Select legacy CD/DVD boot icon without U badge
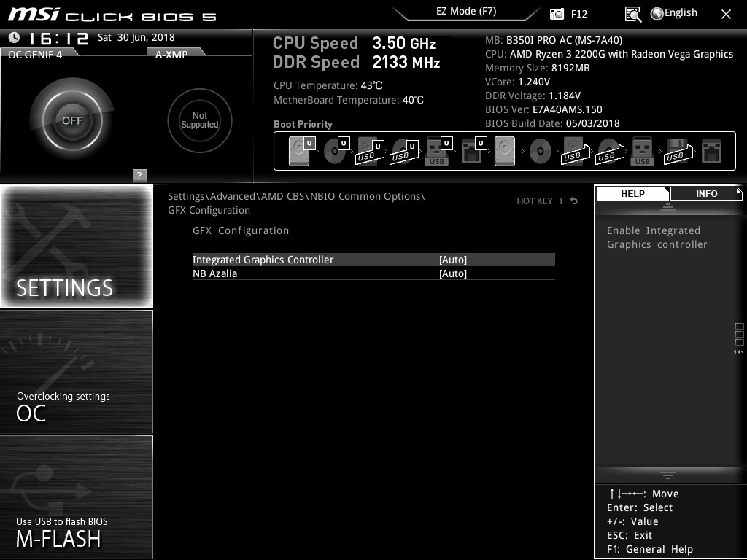The height and width of the screenshot is (560, 747). pos(541,152)
